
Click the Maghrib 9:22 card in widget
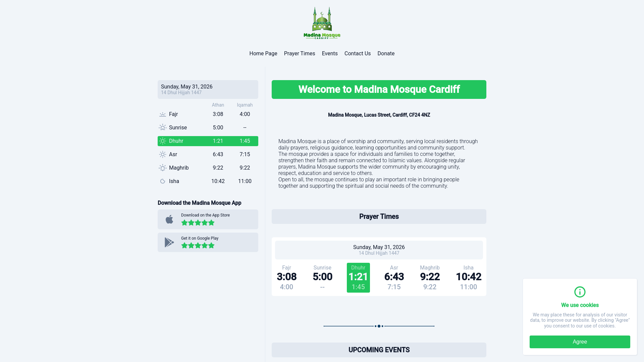(430, 278)
